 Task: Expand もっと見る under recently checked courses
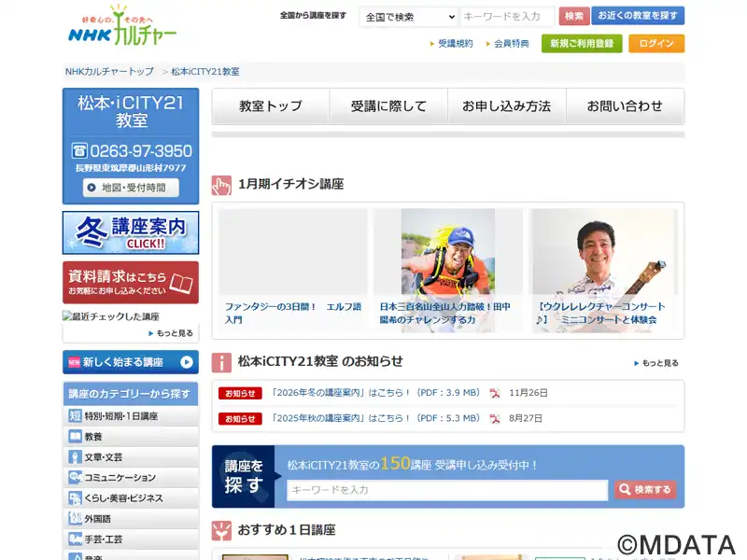click(170, 333)
